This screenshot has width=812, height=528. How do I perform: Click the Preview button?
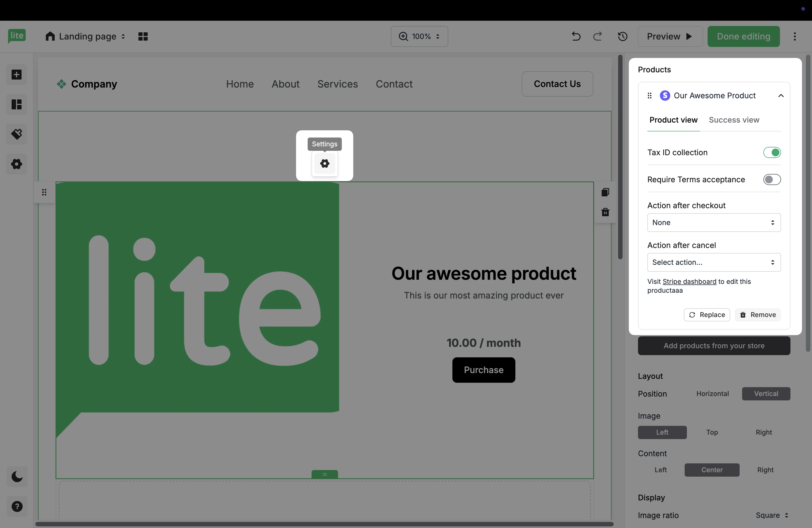click(670, 36)
